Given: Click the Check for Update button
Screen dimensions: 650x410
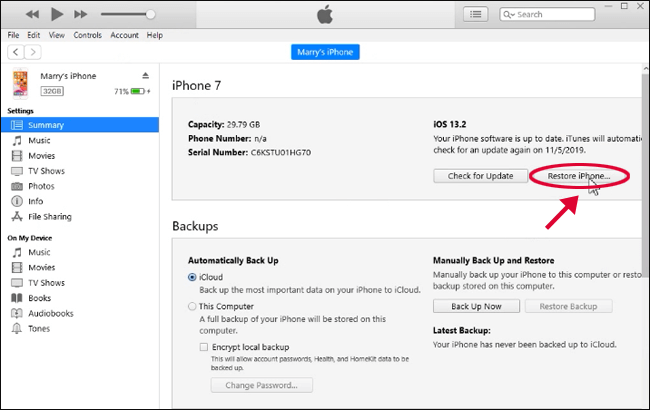Looking at the screenshot, I should [x=480, y=176].
